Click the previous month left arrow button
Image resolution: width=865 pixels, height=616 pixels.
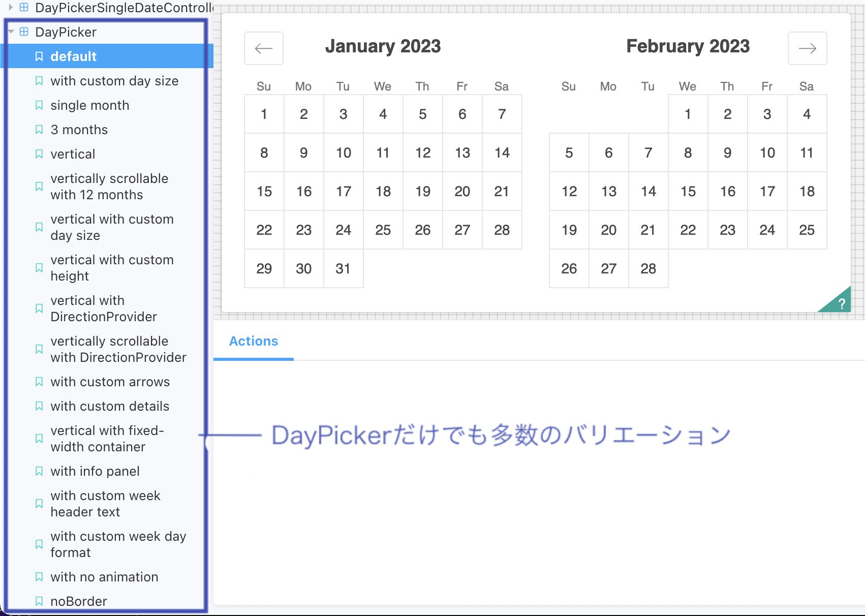263,48
